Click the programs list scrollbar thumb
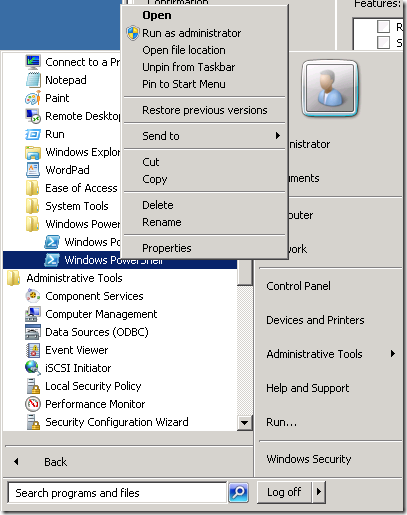This screenshot has width=407, height=515. point(245,273)
